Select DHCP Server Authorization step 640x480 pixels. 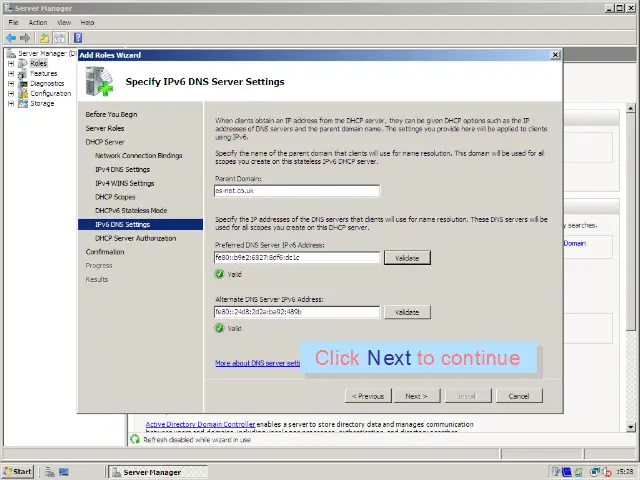tap(136, 238)
